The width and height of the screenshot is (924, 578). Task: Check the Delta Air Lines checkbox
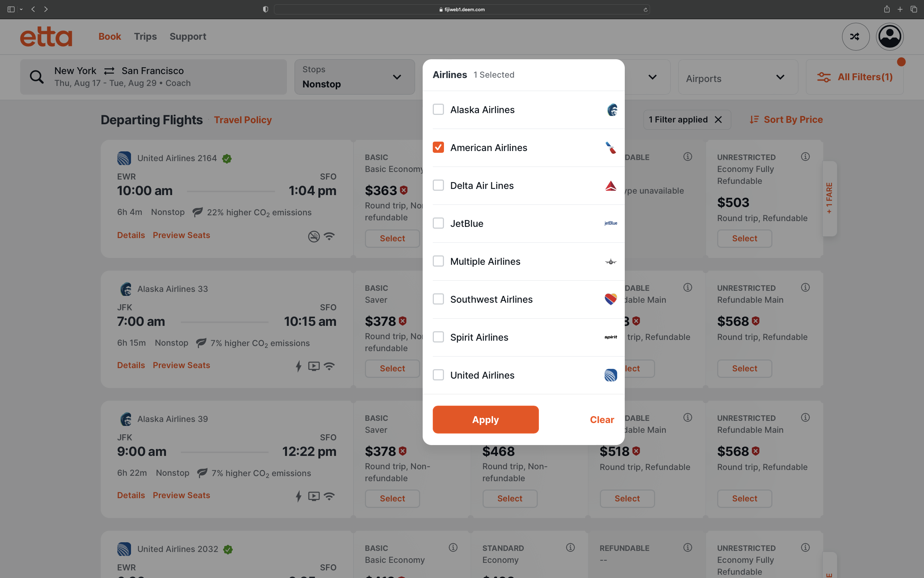(438, 185)
